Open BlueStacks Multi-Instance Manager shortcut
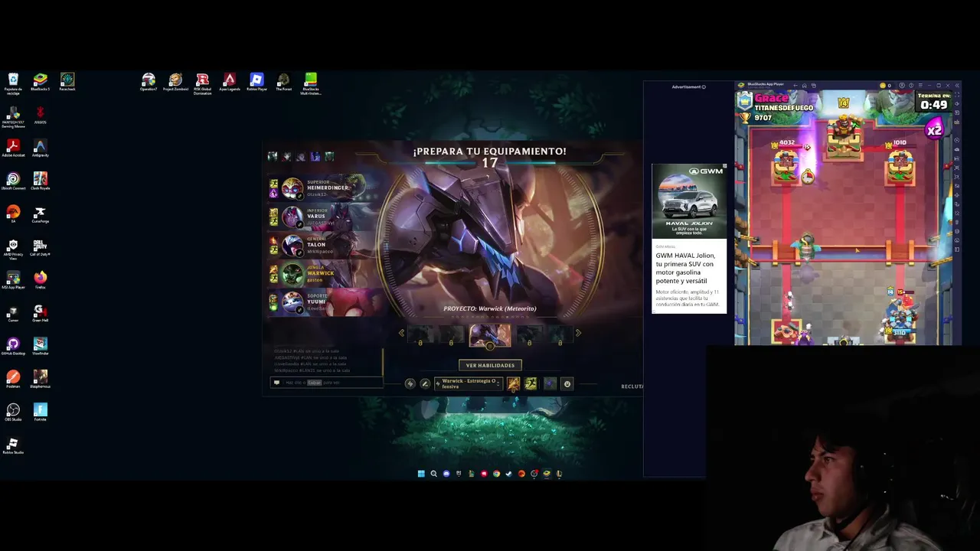This screenshot has height=551, width=980. [x=311, y=83]
